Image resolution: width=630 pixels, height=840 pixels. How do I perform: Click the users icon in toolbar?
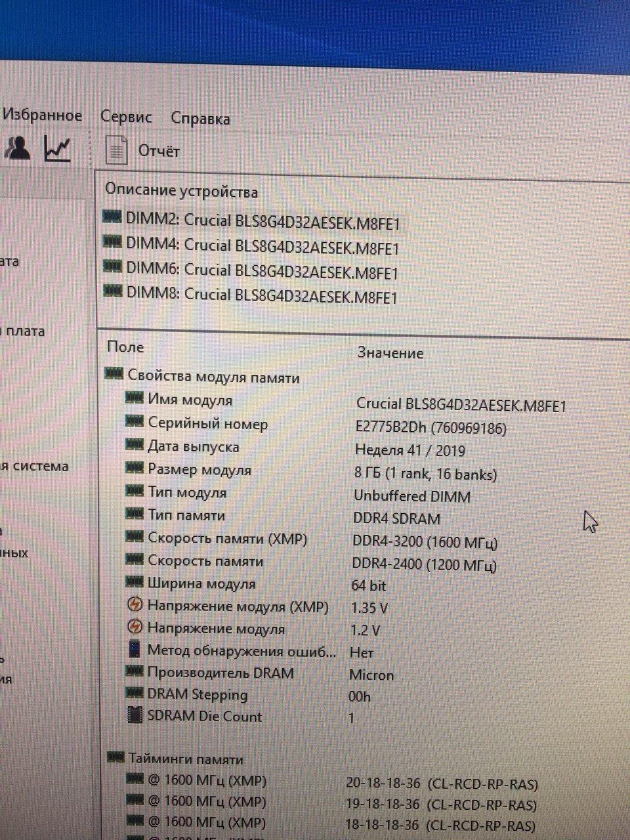point(18,148)
